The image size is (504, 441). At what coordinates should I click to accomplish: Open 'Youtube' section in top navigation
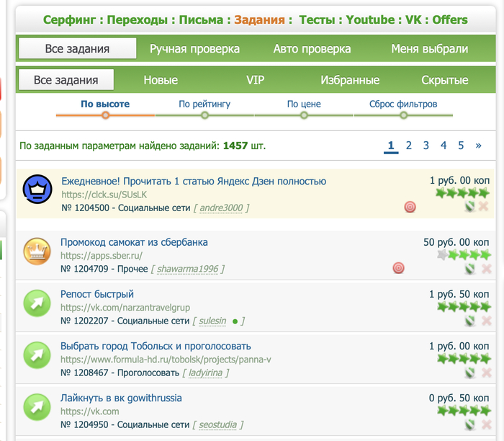click(370, 19)
